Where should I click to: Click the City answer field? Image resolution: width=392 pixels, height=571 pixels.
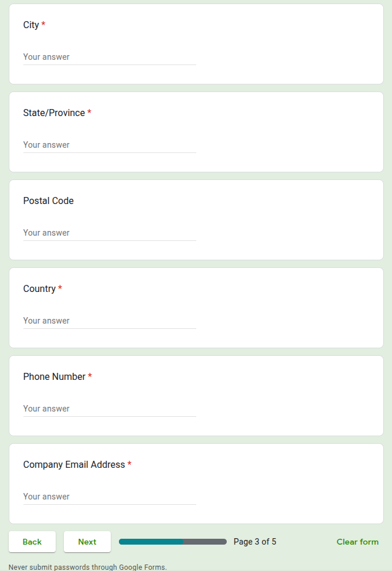click(x=109, y=56)
